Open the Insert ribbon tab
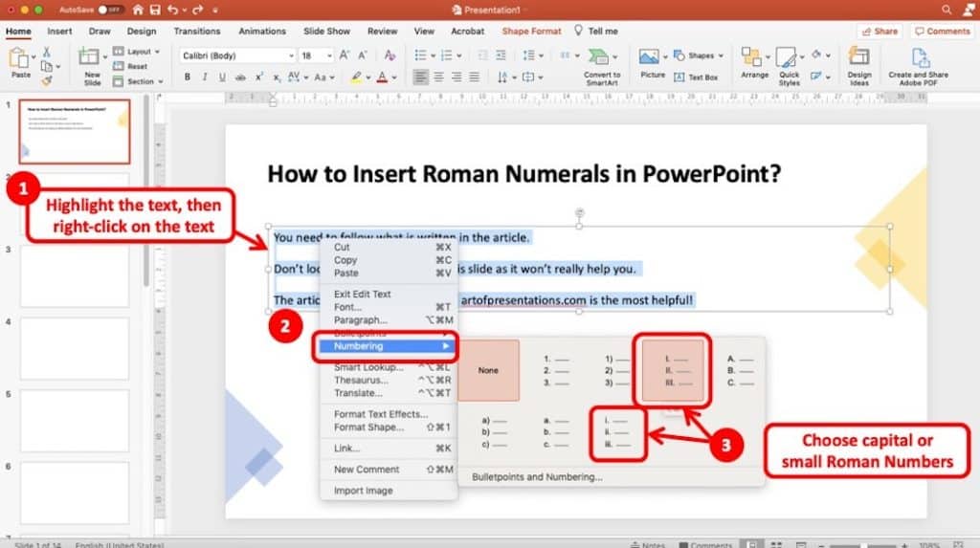 (x=59, y=31)
